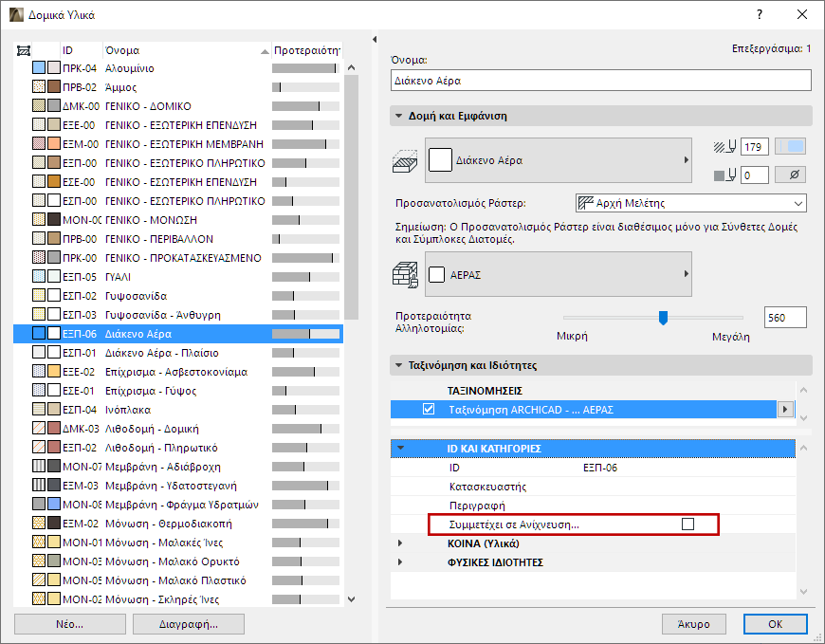Screen dimensions: 825x644
Task: Click the help question mark icon
Action: point(757,15)
